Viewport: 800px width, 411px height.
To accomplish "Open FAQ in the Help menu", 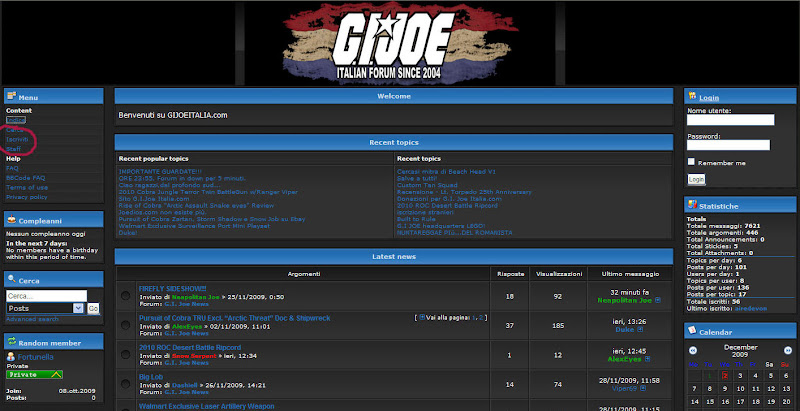I will coord(12,168).
